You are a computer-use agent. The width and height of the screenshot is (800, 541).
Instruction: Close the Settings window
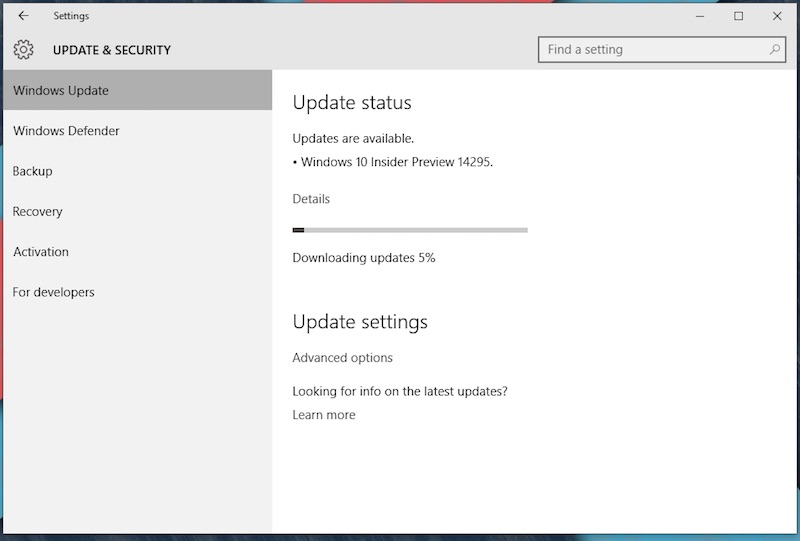point(777,16)
